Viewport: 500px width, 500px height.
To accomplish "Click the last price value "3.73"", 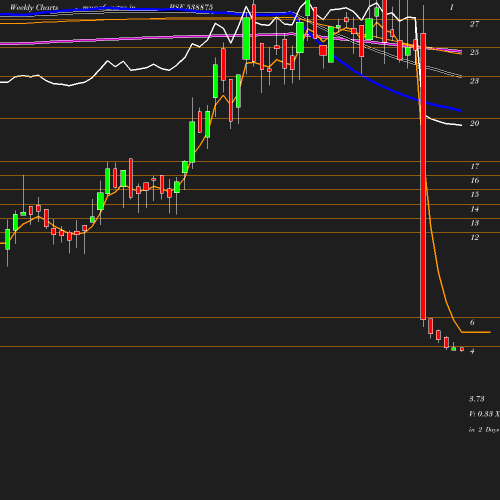I will pos(477,399).
